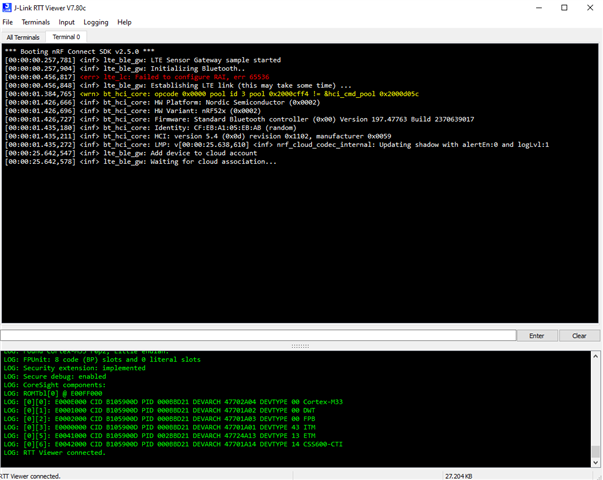603x480 pixels.
Task: Click the 'Identity: CF:EB:A1:05:EB:AB' line
Action: tap(150, 128)
